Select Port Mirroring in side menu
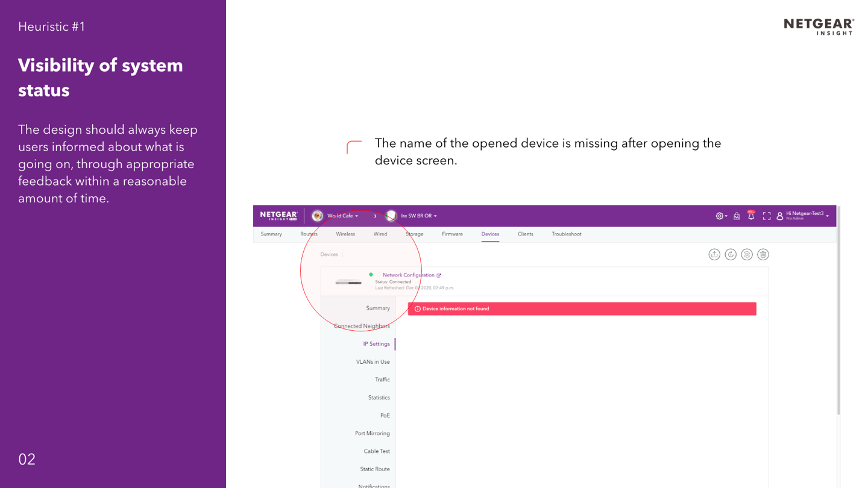This screenshot has height=488, width=868. tap(373, 434)
